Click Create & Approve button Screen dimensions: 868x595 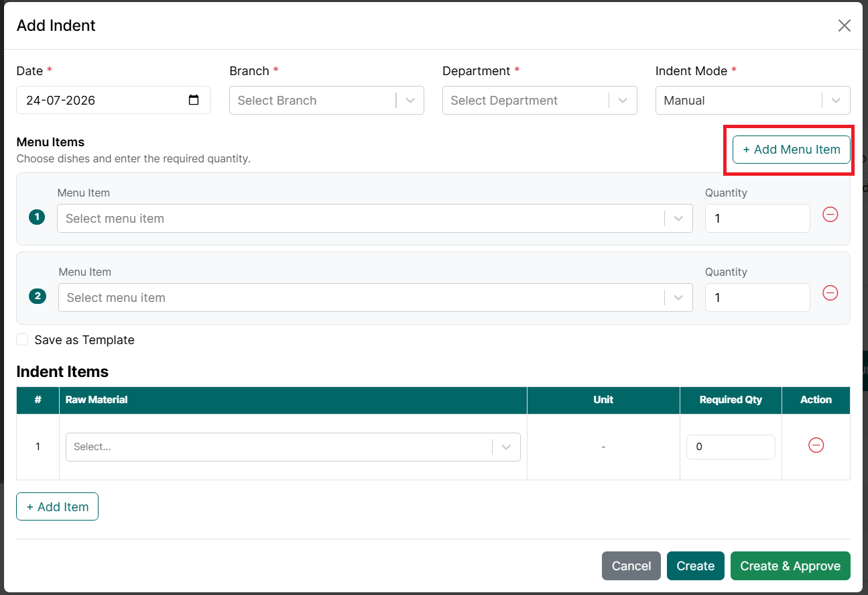(790, 566)
